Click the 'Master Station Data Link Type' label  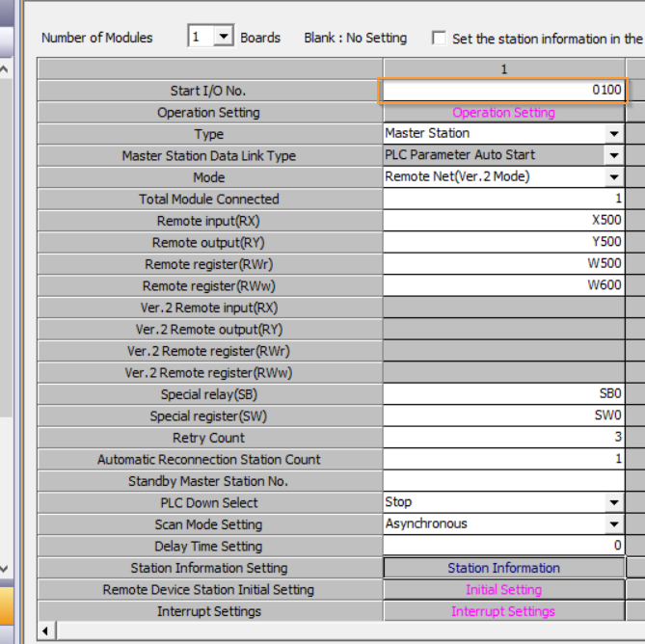tap(209, 156)
